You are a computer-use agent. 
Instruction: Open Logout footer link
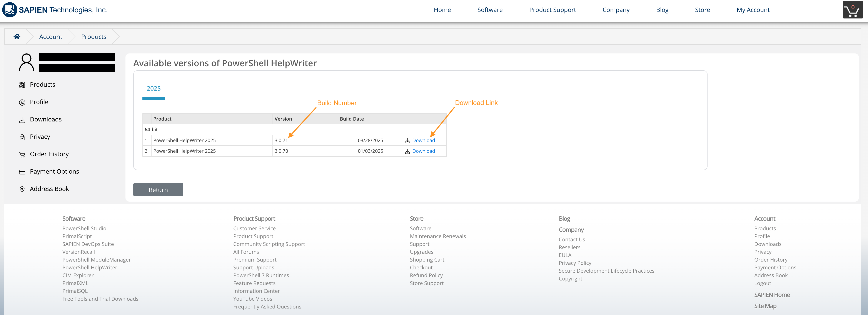[x=763, y=283]
